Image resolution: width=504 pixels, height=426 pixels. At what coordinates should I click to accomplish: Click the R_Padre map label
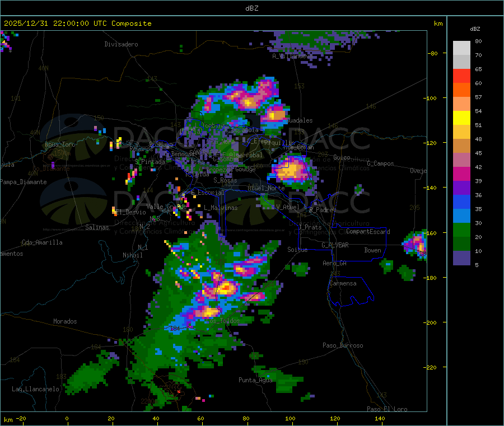click(x=321, y=210)
